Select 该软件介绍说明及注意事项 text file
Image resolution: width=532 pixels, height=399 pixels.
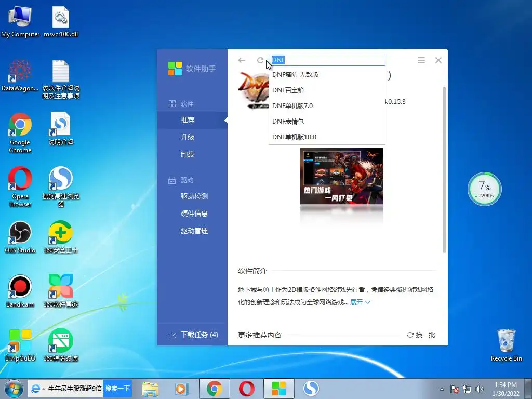coord(61,79)
